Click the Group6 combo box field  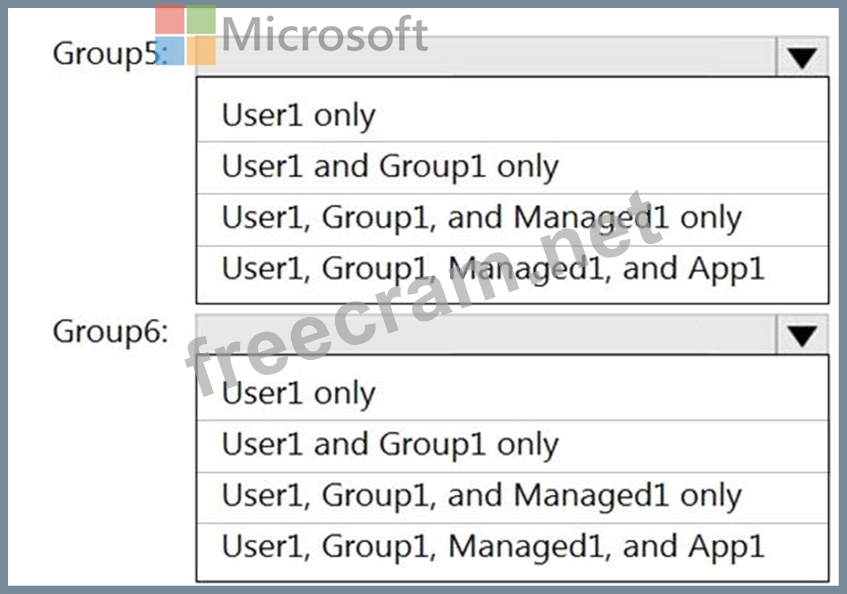coord(486,336)
